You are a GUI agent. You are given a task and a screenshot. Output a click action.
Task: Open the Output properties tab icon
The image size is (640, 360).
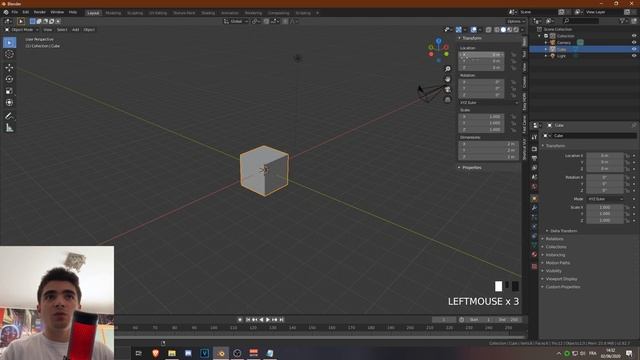pyautogui.click(x=534, y=158)
